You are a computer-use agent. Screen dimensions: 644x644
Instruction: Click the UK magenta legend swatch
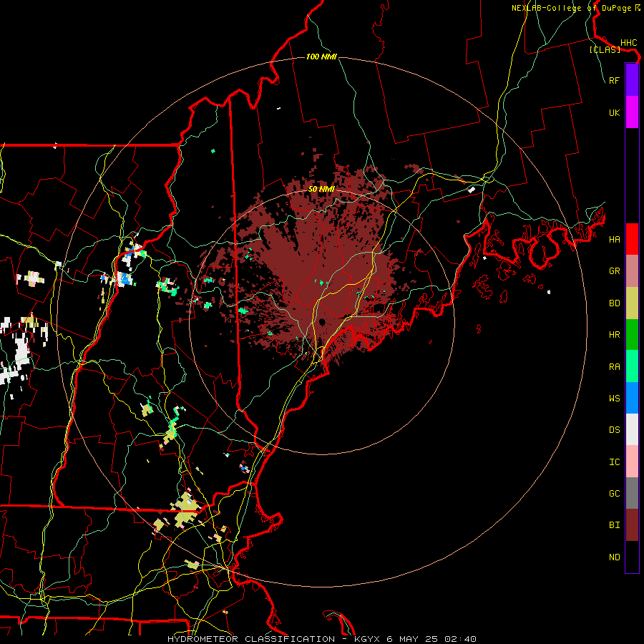[x=632, y=112]
